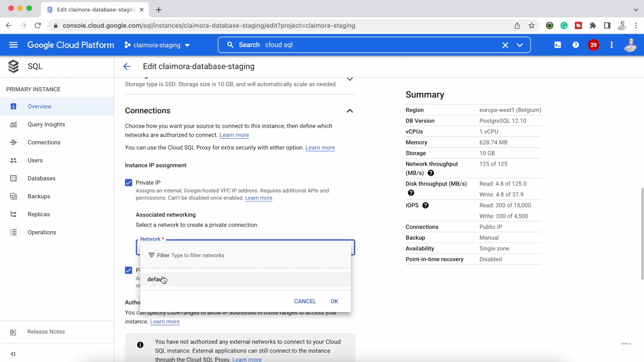Show help for IOPS
Image resolution: width=644 pixels, height=362 pixels.
point(425,205)
